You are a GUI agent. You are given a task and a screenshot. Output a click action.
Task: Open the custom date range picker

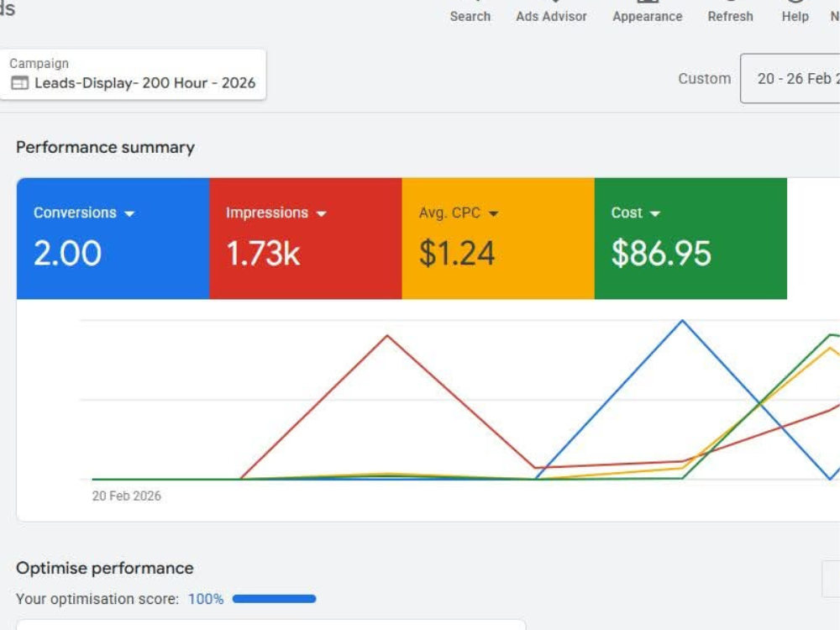point(790,78)
